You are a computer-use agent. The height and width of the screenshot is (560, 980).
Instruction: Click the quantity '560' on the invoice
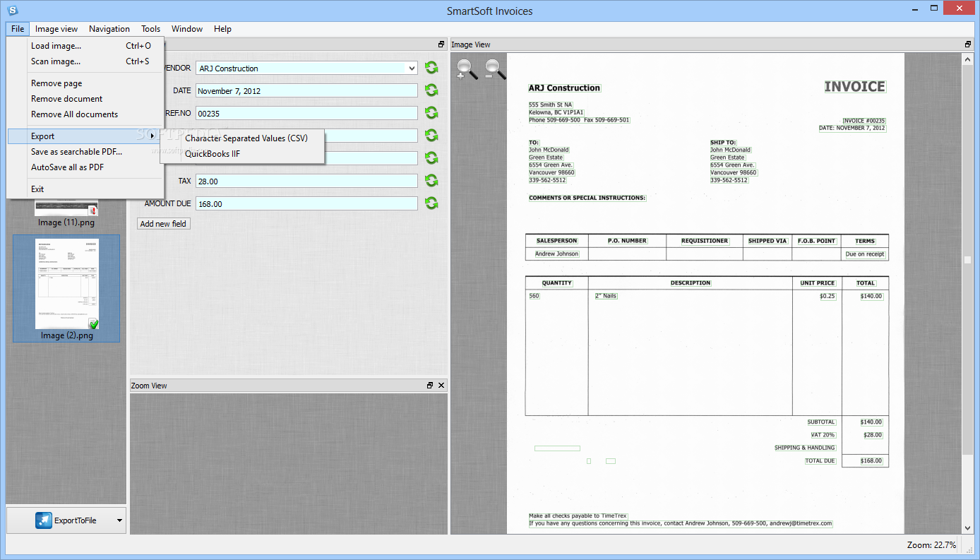[534, 296]
